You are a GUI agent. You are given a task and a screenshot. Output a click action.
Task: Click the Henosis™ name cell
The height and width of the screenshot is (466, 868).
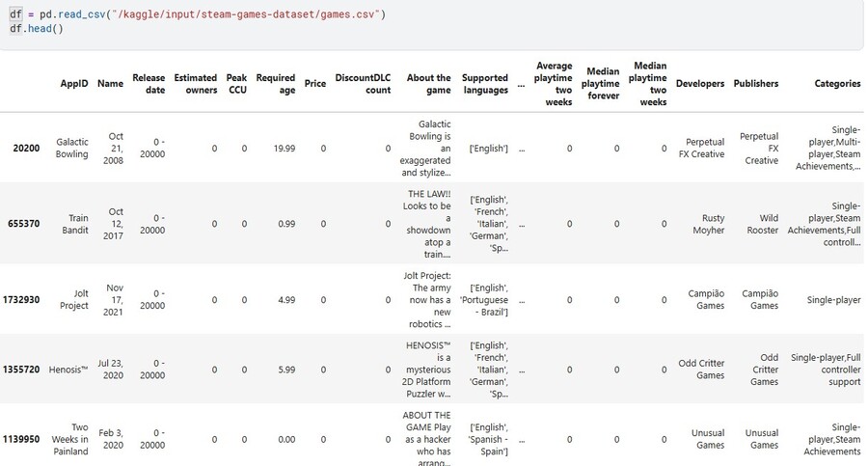[68, 370]
